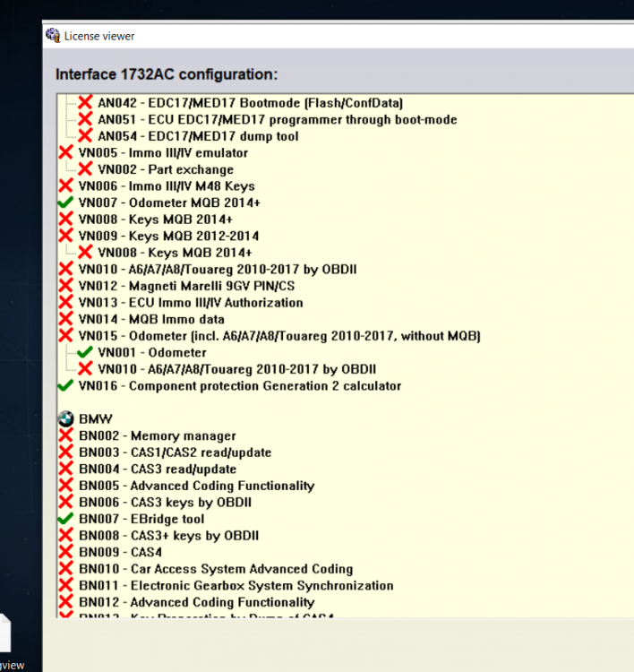Select BN010 - Car Access System Advanced Coding

(216, 569)
